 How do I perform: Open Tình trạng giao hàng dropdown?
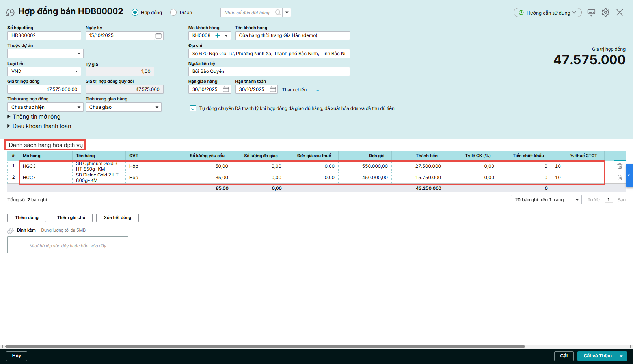coord(156,107)
